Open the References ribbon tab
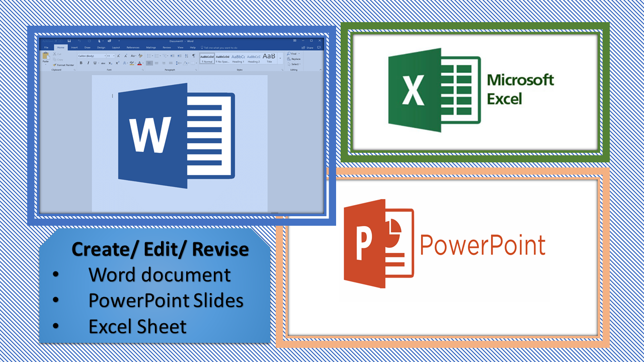Image resolution: width=644 pixels, height=362 pixels. point(133,47)
